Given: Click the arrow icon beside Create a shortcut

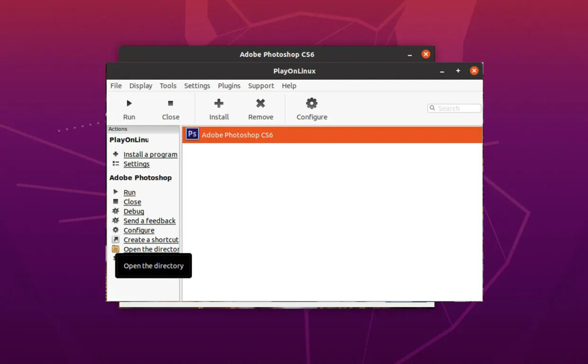Looking at the screenshot, I should [115, 240].
